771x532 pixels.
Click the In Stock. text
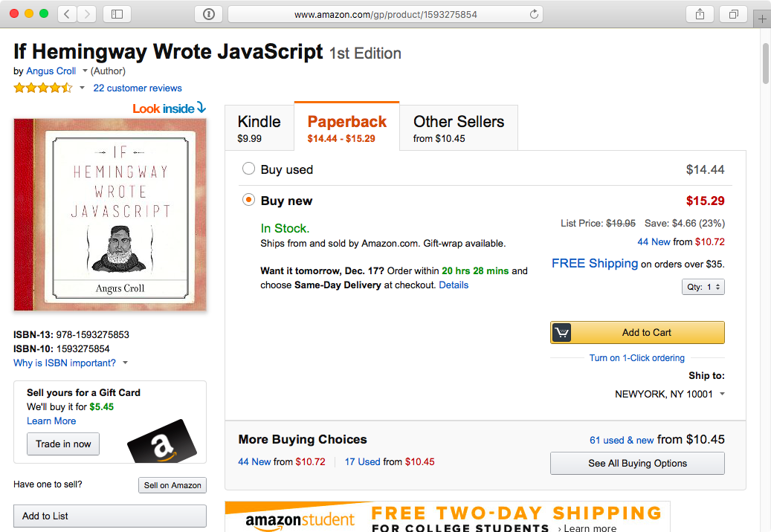tap(285, 228)
